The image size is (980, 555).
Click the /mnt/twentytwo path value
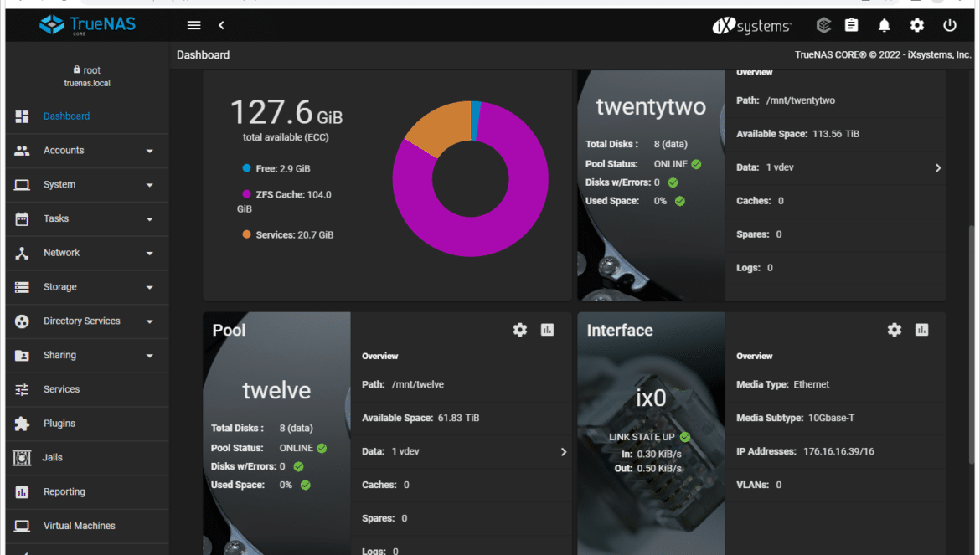(801, 100)
